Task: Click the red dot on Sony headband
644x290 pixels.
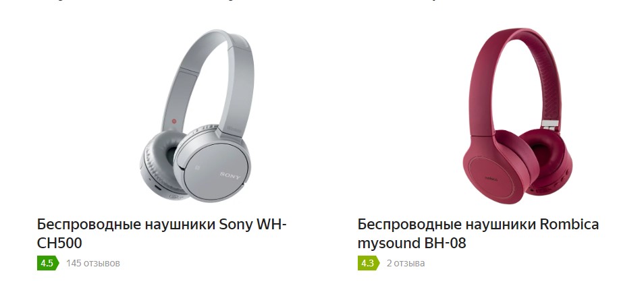Action: tap(173, 121)
